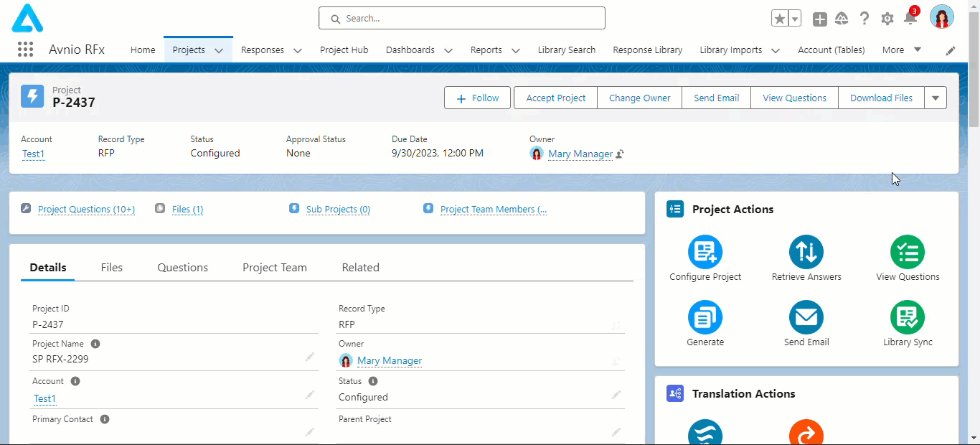Viewport: 980px width, 445px height.
Task: Click into the global Search field
Action: (461, 19)
